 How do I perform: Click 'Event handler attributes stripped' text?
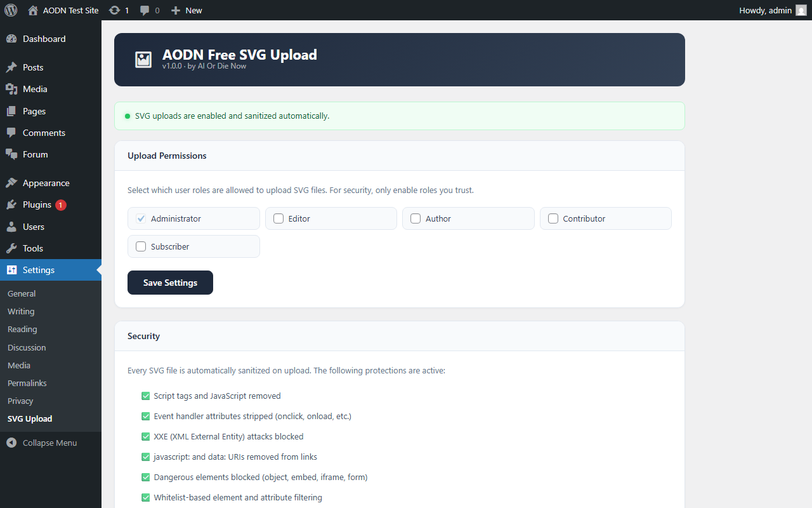click(x=252, y=416)
